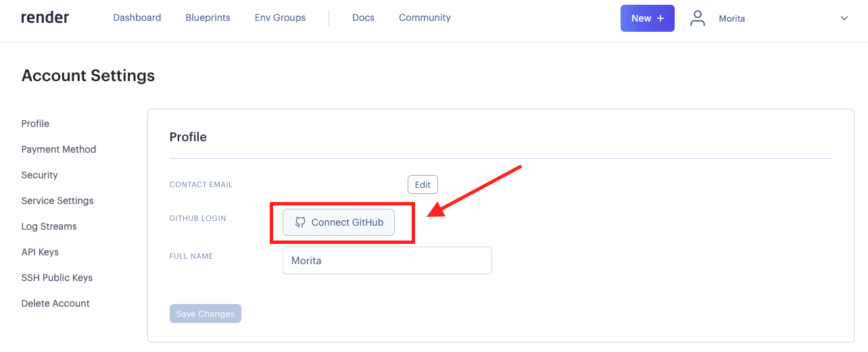868x352 pixels.
Task: Open the API Keys section
Action: click(x=40, y=252)
